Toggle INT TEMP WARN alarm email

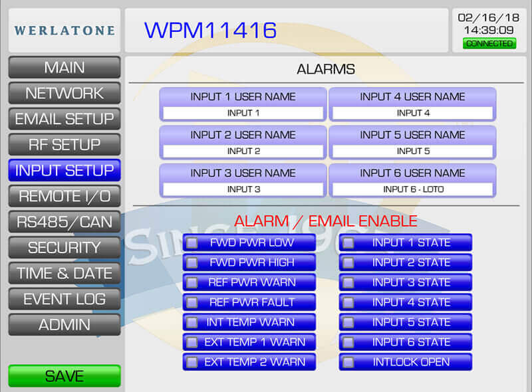[x=192, y=322]
